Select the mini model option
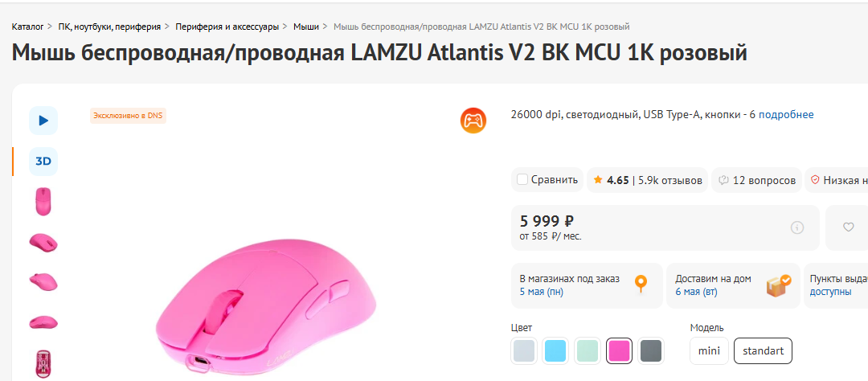 click(709, 351)
